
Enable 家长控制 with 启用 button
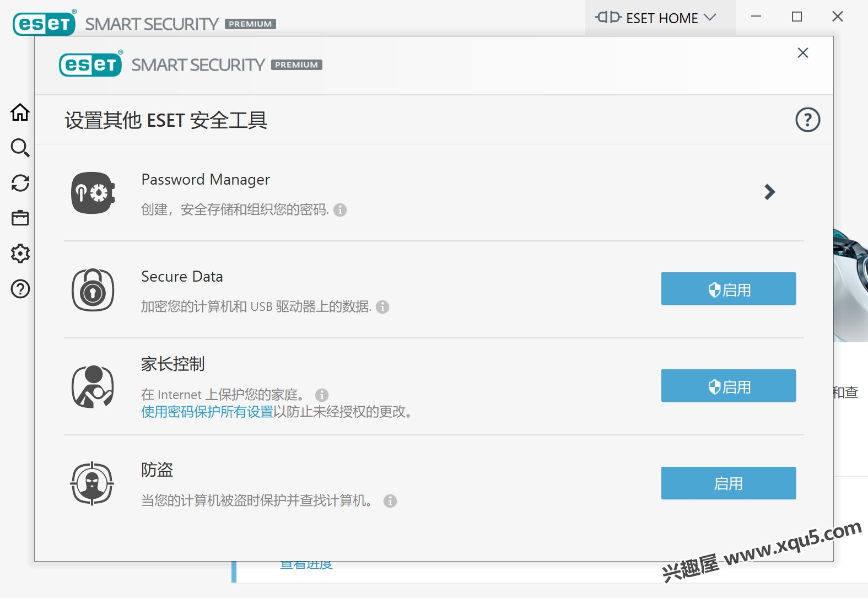[728, 386]
